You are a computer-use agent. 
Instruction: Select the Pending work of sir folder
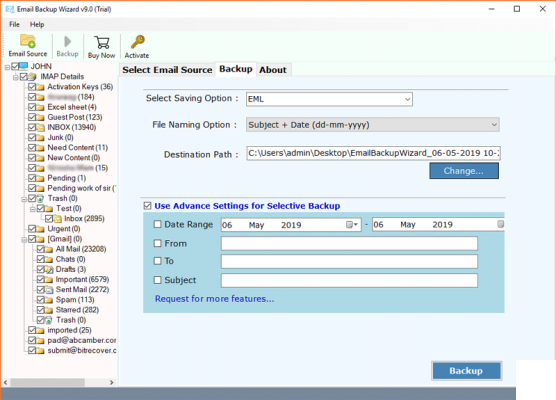click(x=82, y=188)
